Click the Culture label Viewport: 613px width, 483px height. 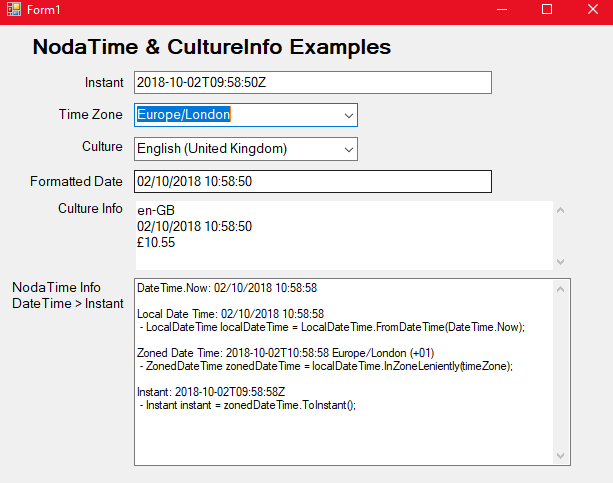(x=102, y=147)
